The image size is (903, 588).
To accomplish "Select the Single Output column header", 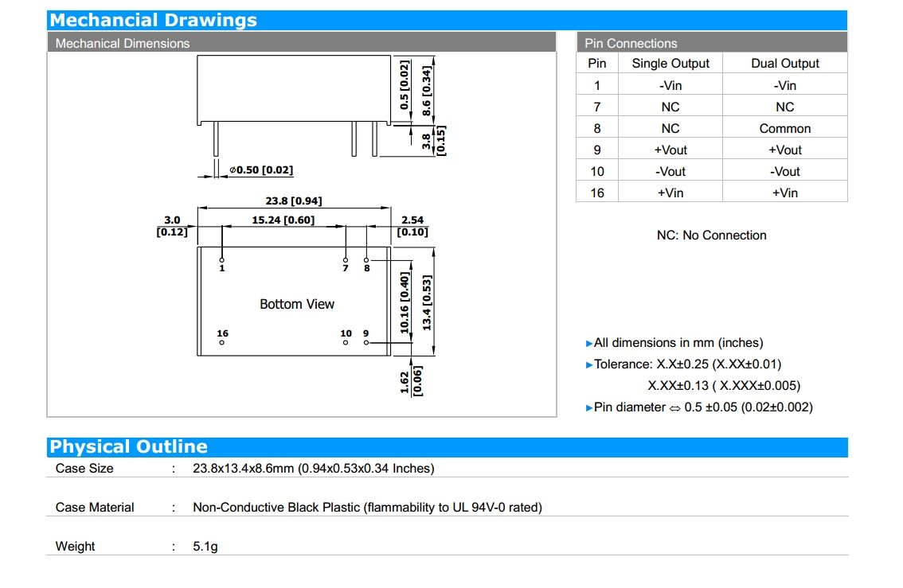I will point(670,64).
